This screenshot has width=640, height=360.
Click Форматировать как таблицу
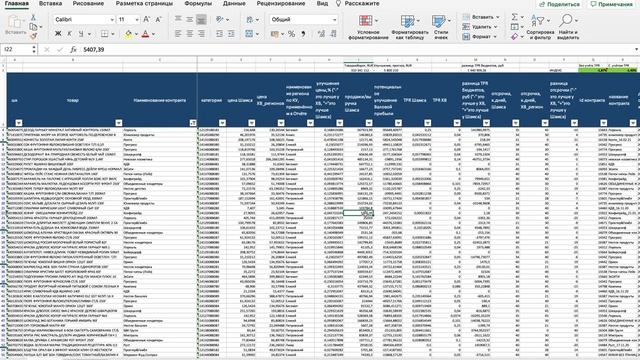tap(409, 27)
